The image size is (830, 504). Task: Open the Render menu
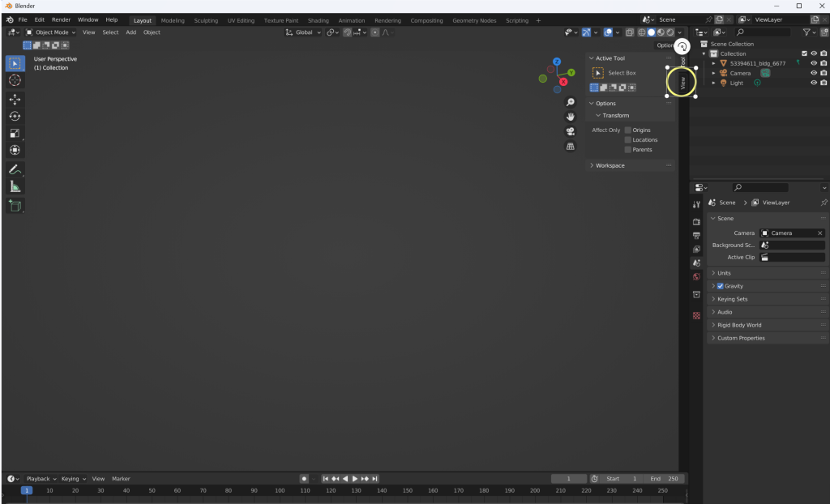tap(61, 19)
